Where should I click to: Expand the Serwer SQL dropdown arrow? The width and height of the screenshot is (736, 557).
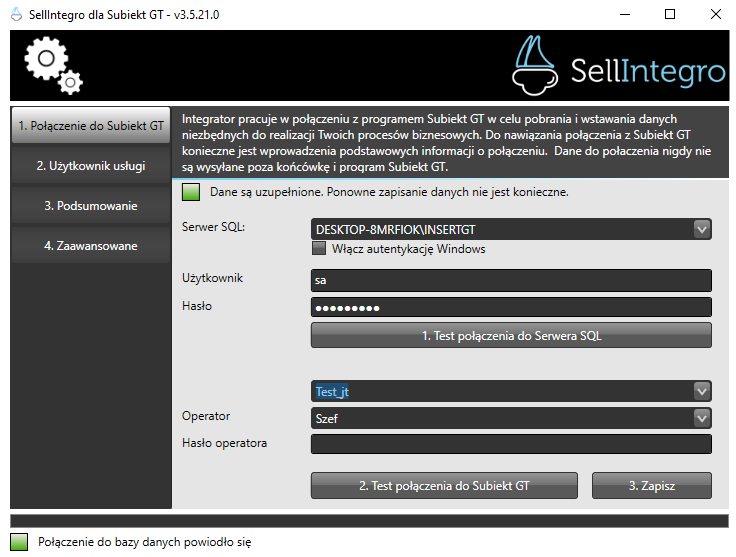(x=702, y=229)
